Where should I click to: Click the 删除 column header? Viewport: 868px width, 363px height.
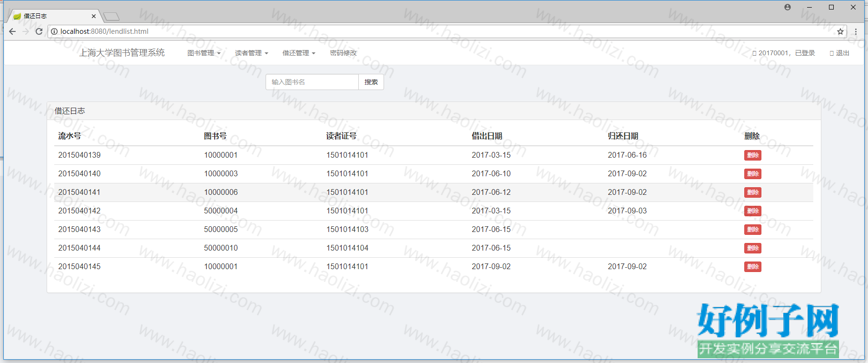pyautogui.click(x=752, y=136)
